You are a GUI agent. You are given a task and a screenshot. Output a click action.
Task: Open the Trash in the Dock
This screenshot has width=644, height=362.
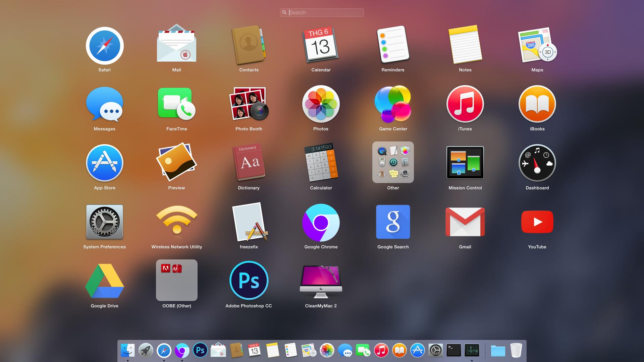pos(516,351)
